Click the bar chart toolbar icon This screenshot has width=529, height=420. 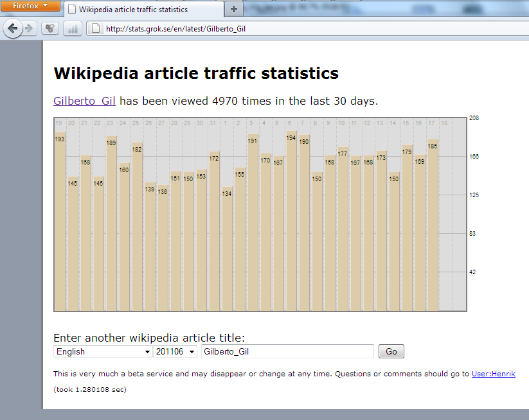[72, 28]
